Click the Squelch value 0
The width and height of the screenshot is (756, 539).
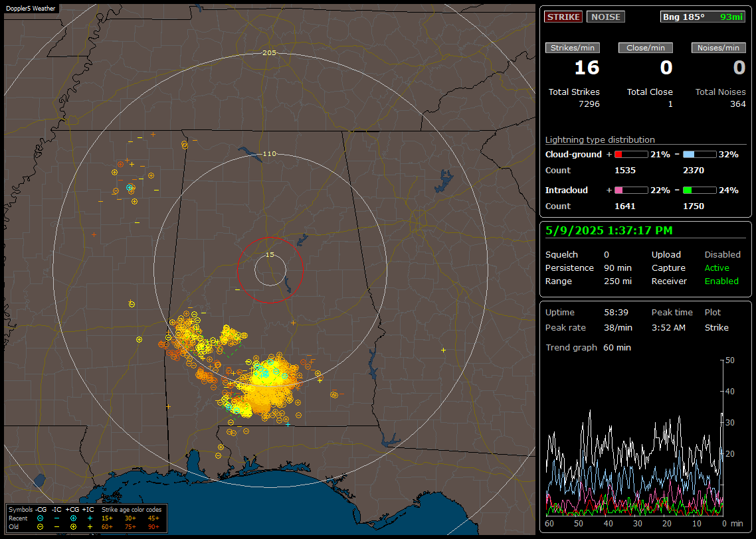(x=607, y=255)
